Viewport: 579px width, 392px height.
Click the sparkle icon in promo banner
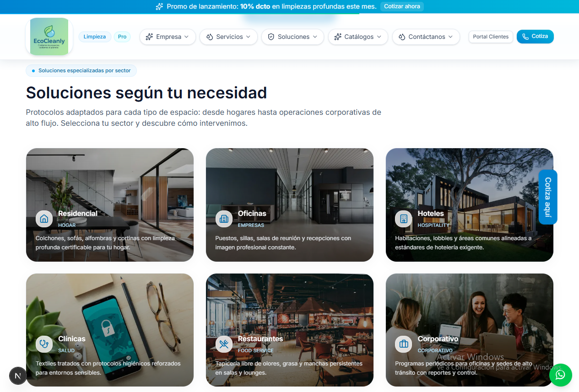(x=159, y=6)
